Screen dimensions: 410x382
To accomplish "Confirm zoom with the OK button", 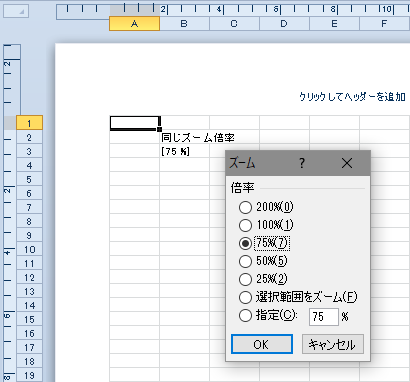I will pyautogui.click(x=262, y=344).
